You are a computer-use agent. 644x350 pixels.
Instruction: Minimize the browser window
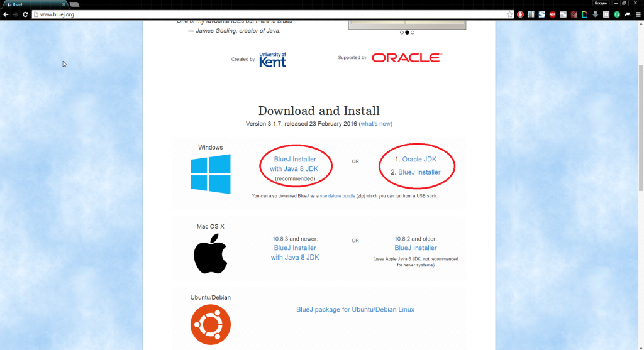pyautogui.click(x=616, y=3)
